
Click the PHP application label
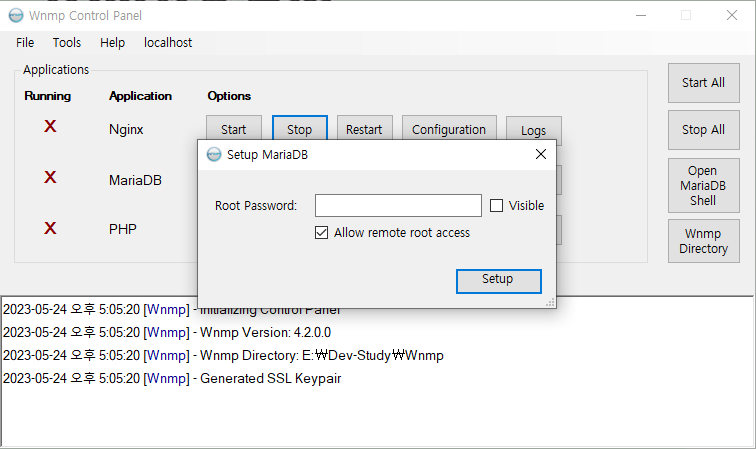[122, 229]
